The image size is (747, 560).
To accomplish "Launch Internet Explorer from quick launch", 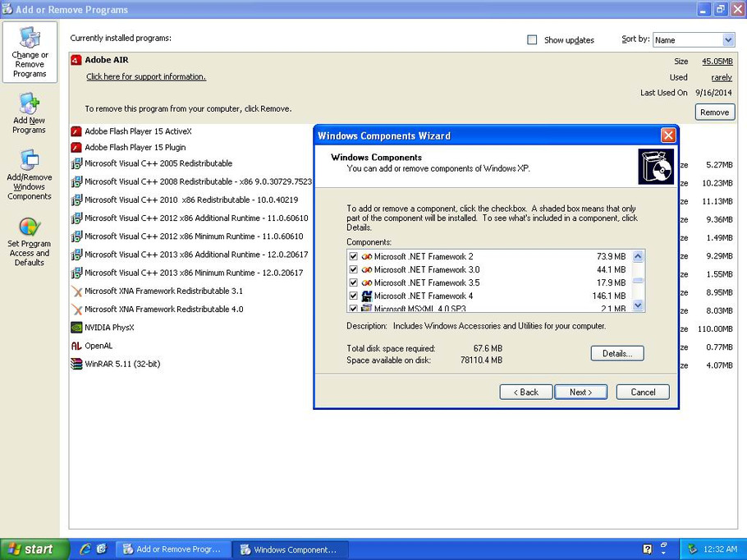I will coord(85,549).
